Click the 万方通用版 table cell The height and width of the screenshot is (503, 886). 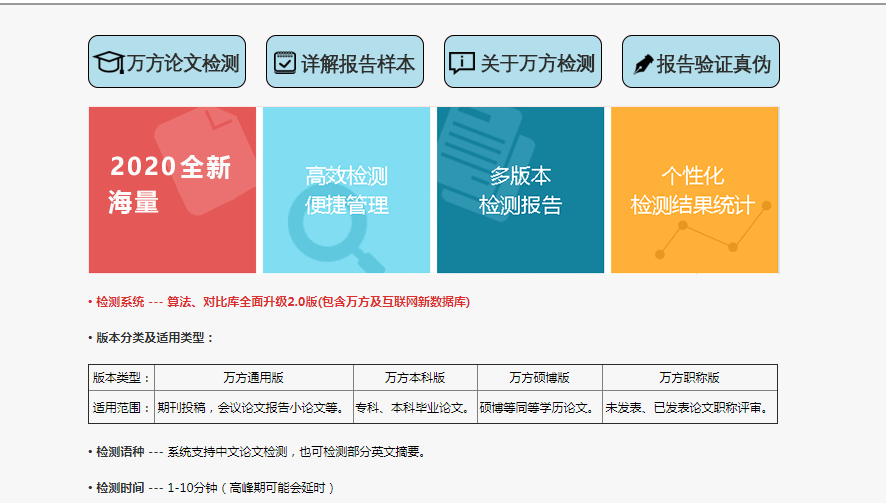(254, 378)
